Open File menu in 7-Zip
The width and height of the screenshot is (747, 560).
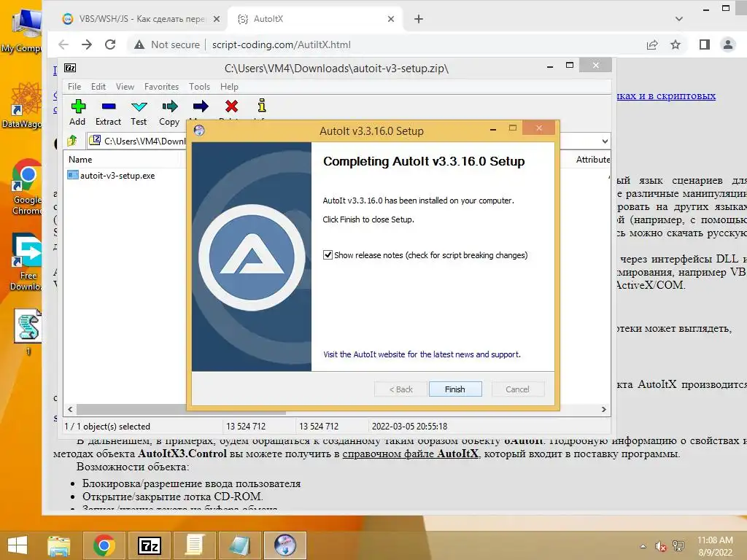(x=74, y=87)
